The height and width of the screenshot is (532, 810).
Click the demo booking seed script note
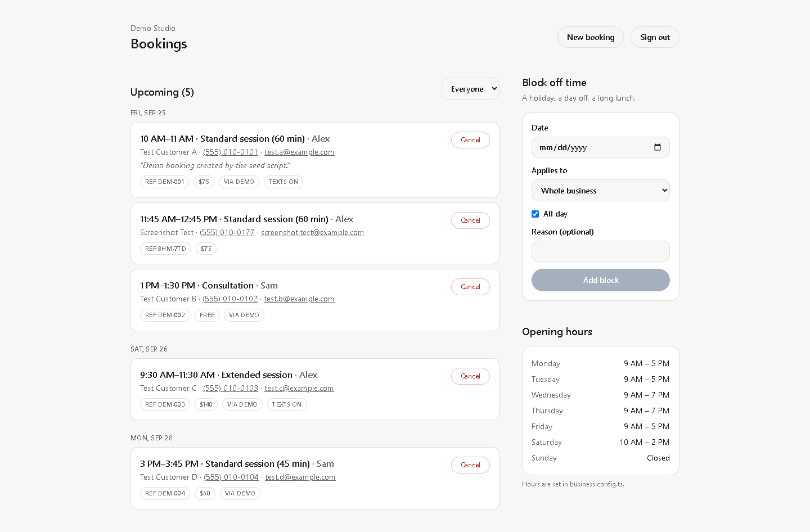click(x=215, y=165)
